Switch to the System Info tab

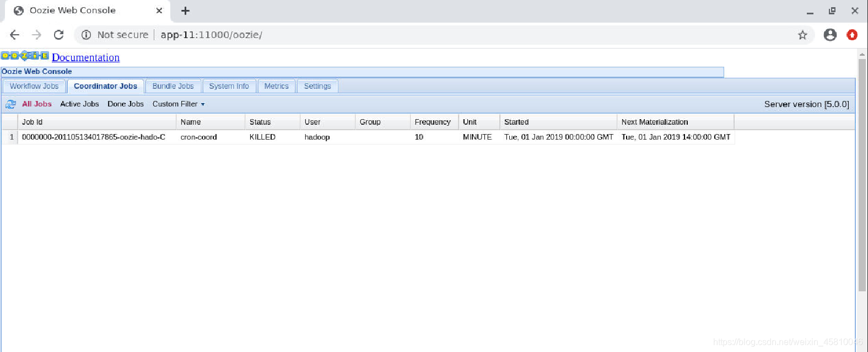pyautogui.click(x=229, y=86)
